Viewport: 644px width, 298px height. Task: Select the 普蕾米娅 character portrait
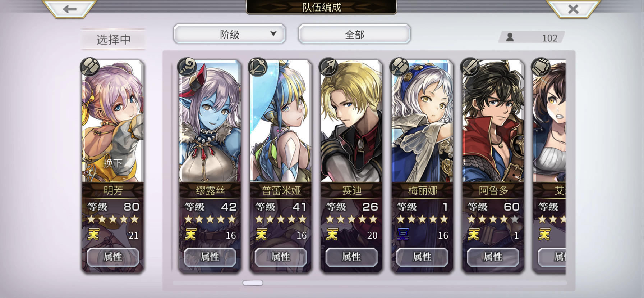[x=281, y=122]
